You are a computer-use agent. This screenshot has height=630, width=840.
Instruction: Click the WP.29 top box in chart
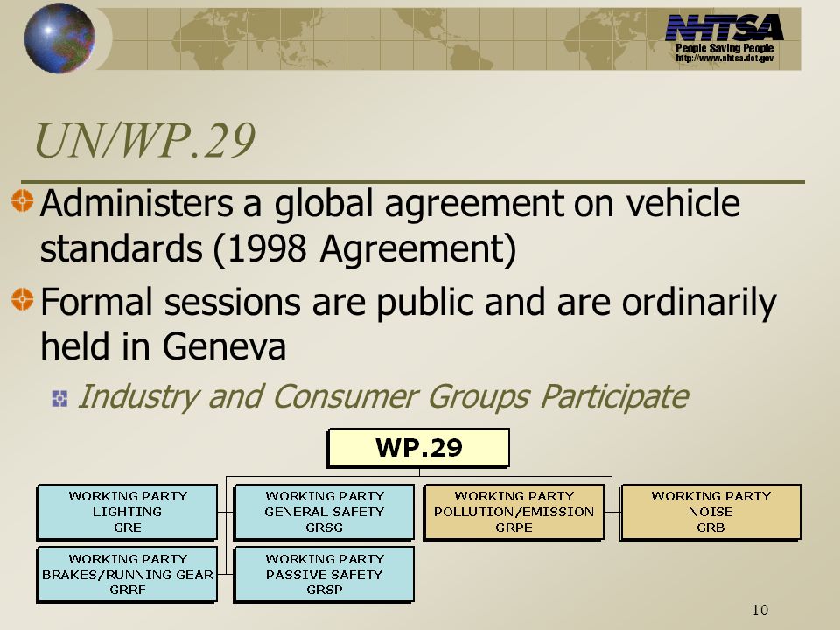[x=418, y=448]
